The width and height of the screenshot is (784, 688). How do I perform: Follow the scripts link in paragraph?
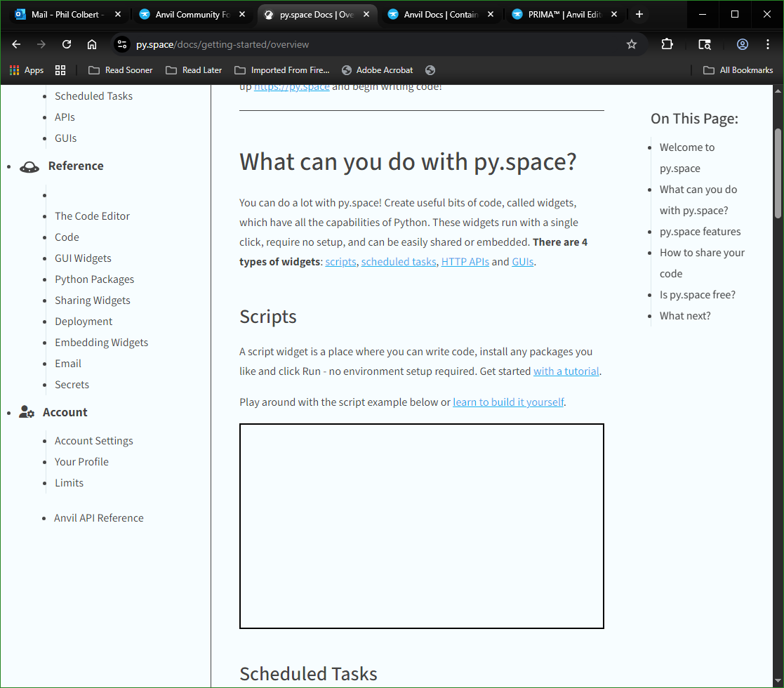coord(340,261)
